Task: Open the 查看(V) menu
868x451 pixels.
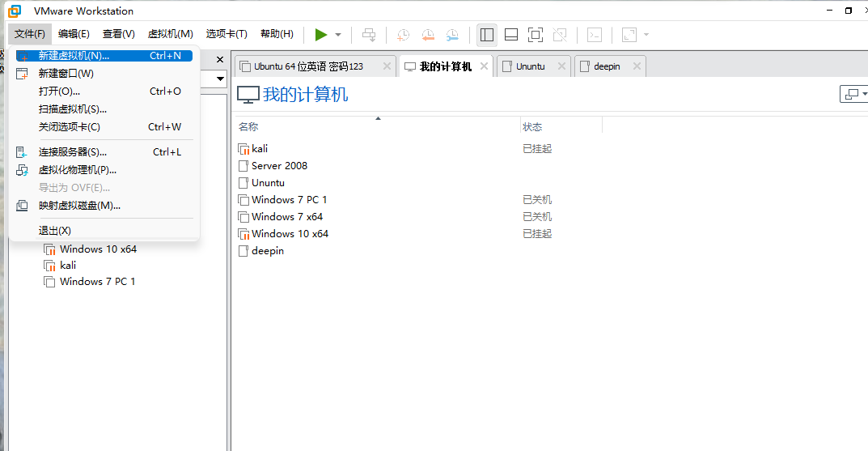Action: coord(118,34)
